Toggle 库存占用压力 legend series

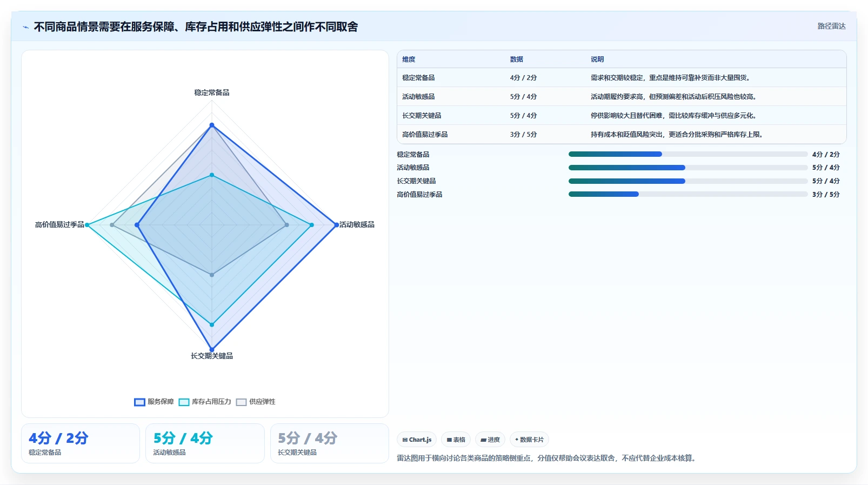pos(205,402)
